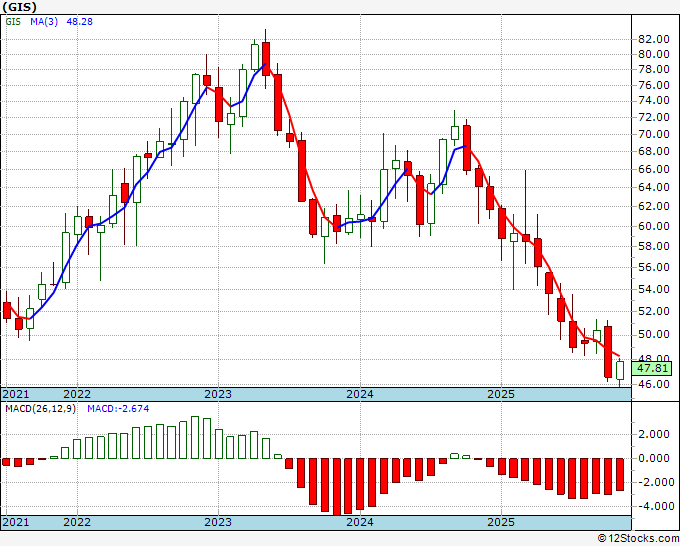
Task: Click the MACD:-2.674 value readout
Action: coord(118,409)
